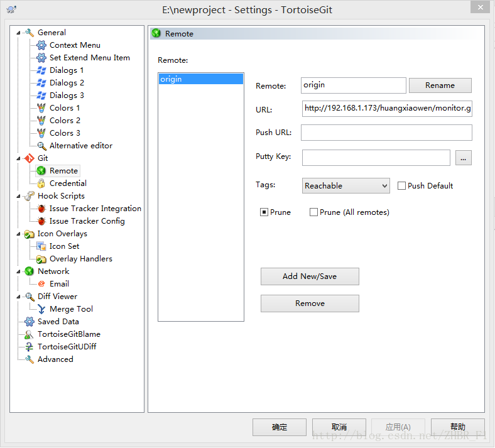Screen dimensions: 495x448
Task: Focus the Putty Key input field
Action: (x=376, y=158)
